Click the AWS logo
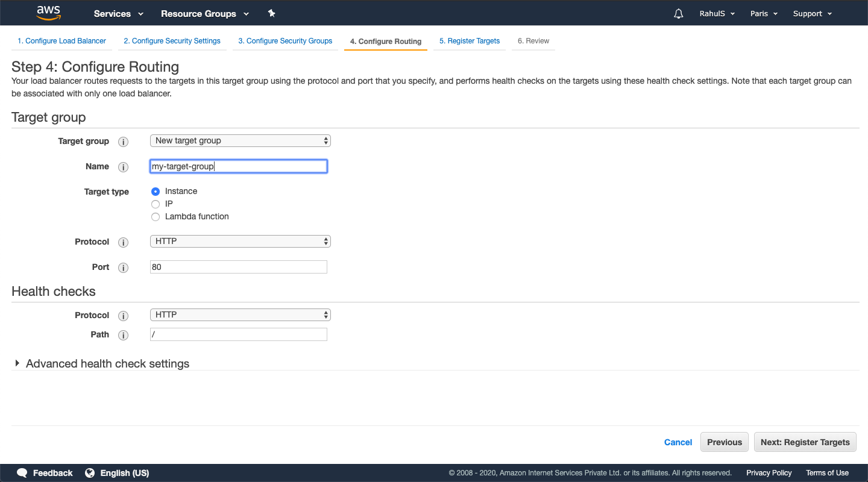The height and width of the screenshot is (482, 868). 48,13
